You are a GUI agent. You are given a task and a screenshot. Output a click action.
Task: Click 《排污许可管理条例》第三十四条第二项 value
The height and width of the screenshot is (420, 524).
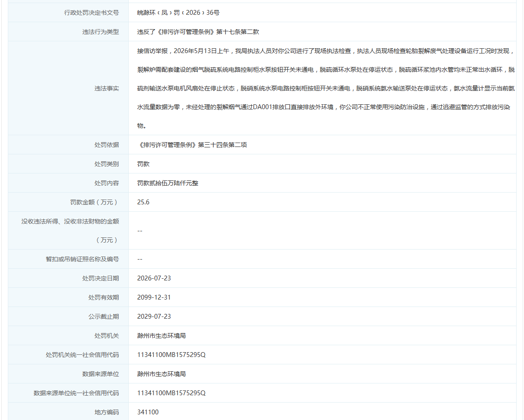pos(192,145)
